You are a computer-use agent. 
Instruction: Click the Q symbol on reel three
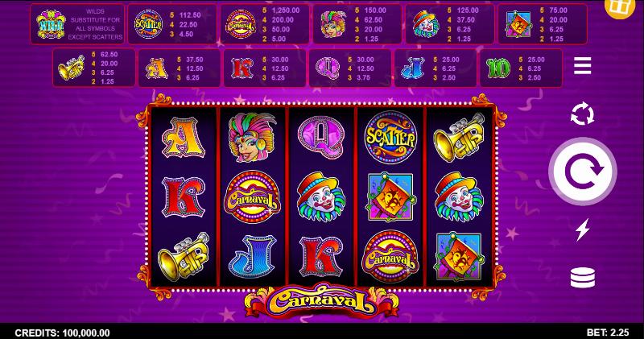point(320,136)
